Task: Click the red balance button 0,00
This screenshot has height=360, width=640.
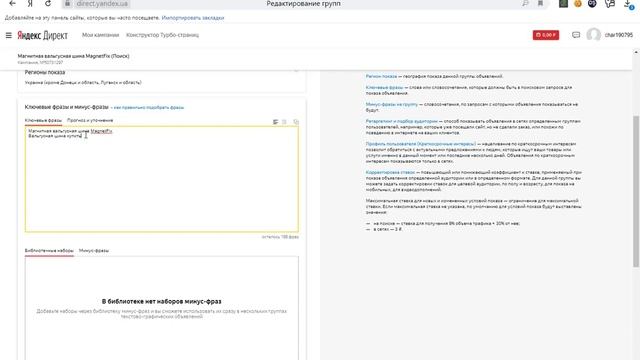Action: point(546,35)
